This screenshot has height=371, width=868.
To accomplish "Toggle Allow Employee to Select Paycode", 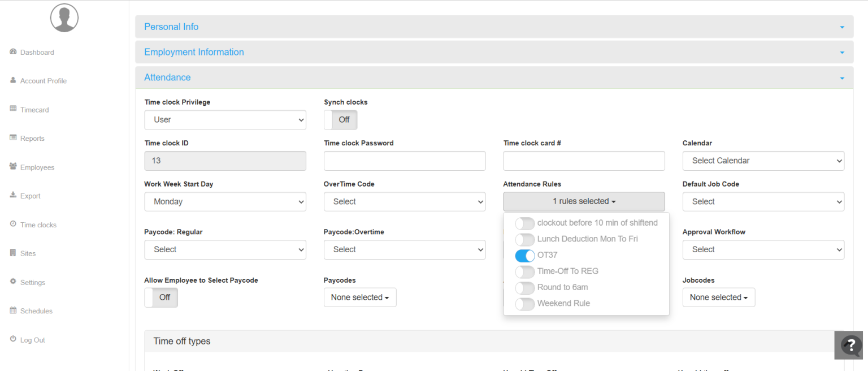I will [161, 297].
